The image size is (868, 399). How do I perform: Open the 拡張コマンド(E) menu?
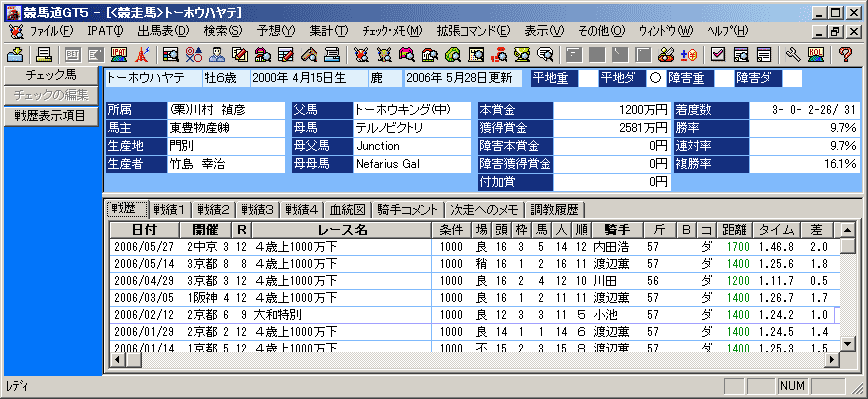coord(473,31)
